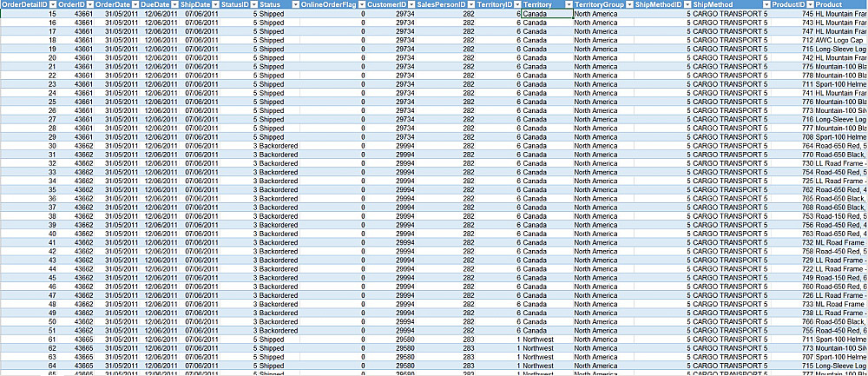Open the SalesPersonID column filter dropdown
Image resolution: width=868 pixels, height=376 pixels.
[x=470, y=3]
